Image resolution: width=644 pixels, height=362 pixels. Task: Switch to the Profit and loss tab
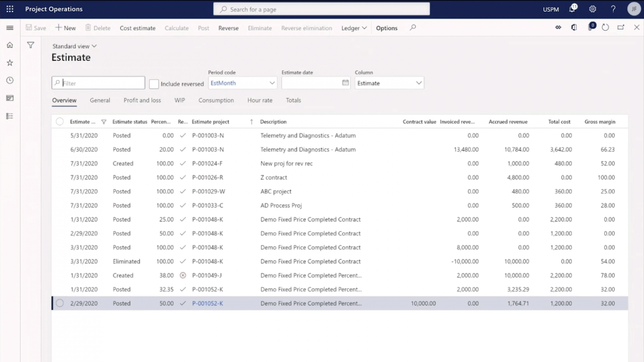point(142,100)
